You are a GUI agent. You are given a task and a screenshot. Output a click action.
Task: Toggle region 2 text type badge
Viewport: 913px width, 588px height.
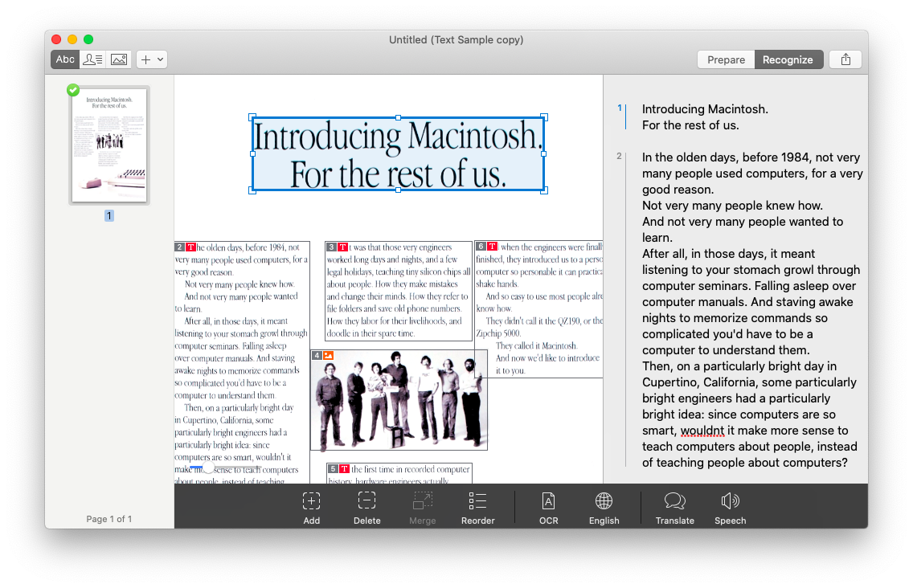190,247
